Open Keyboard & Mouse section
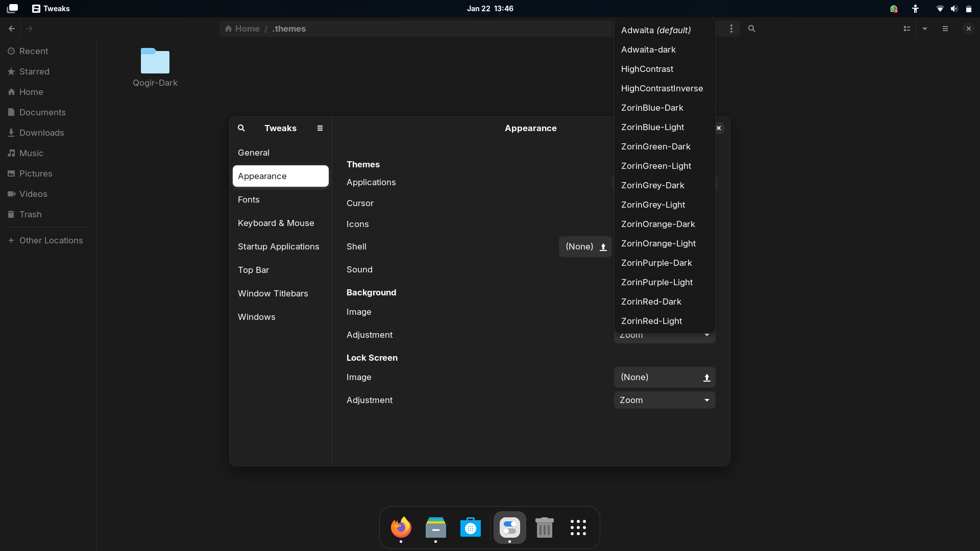980x551 pixels. (x=281, y=223)
